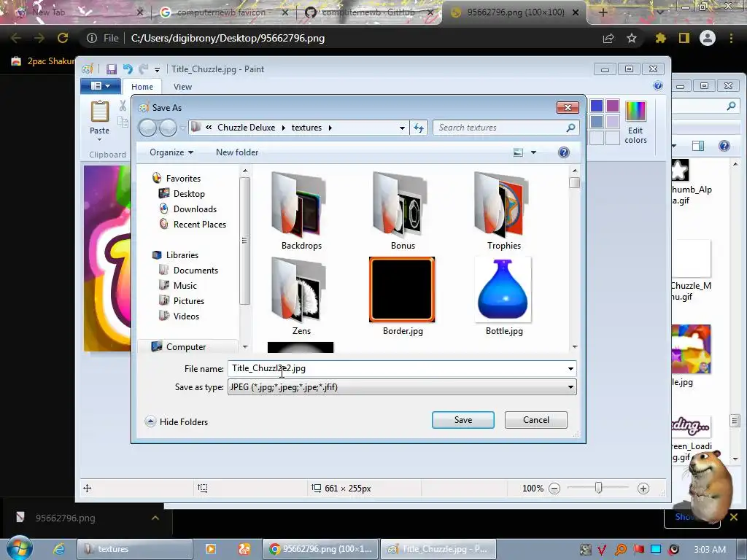Open the change view options arrow
The image size is (747, 560).
coord(533,152)
